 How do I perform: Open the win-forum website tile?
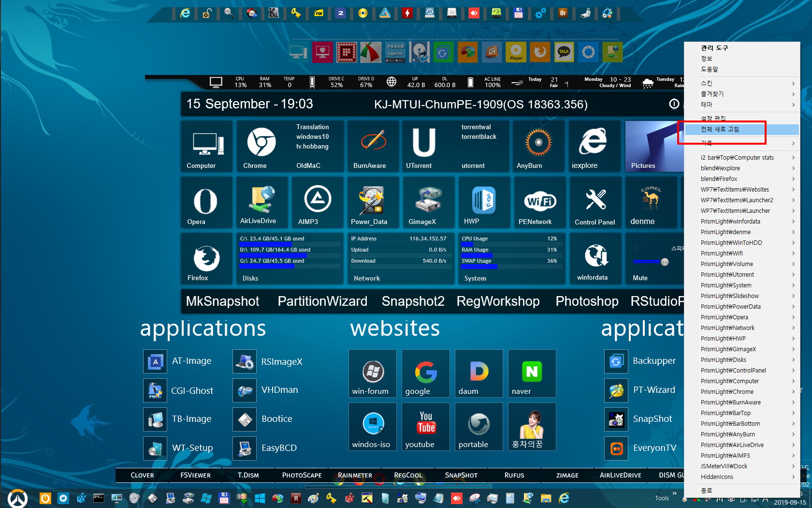point(372,374)
